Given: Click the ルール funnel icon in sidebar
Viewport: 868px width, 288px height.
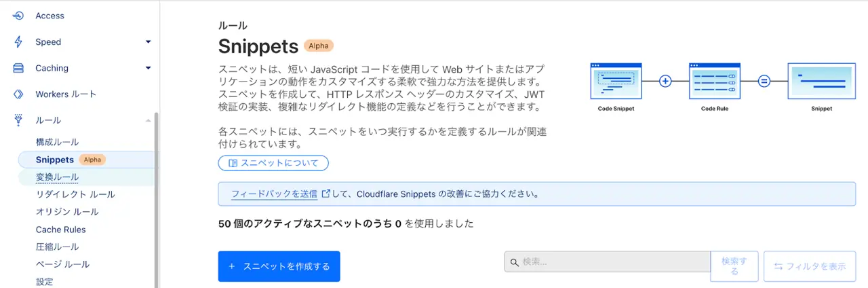Looking at the screenshot, I should 19,120.
